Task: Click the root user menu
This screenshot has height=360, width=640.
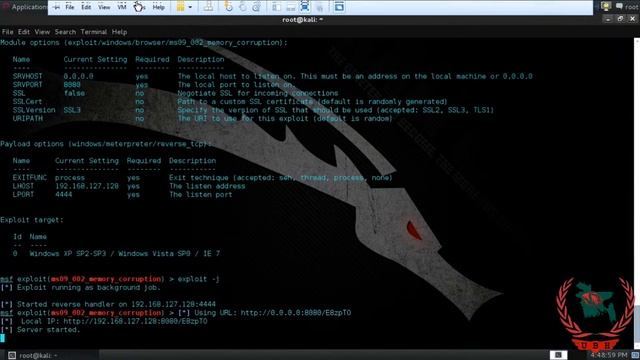Action: [x=631, y=7]
